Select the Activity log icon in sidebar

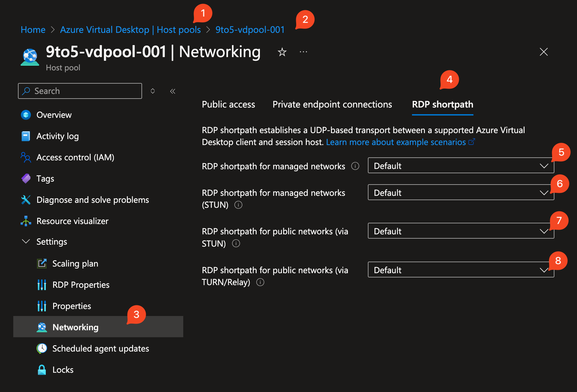click(x=26, y=136)
